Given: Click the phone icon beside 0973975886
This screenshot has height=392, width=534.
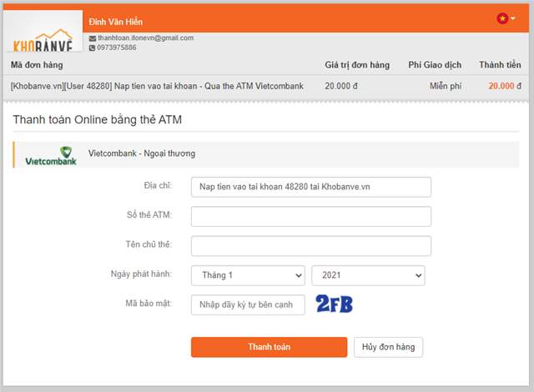Looking at the screenshot, I should click(92, 48).
